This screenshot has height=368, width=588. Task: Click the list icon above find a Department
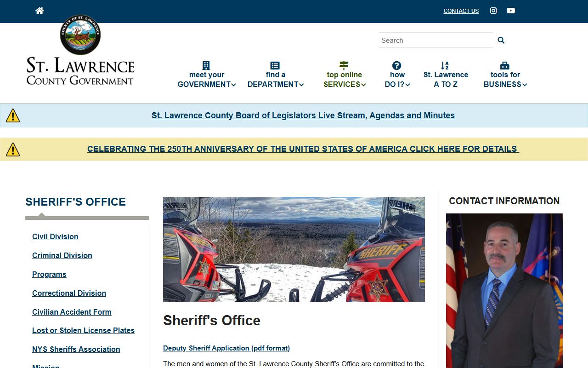point(275,65)
